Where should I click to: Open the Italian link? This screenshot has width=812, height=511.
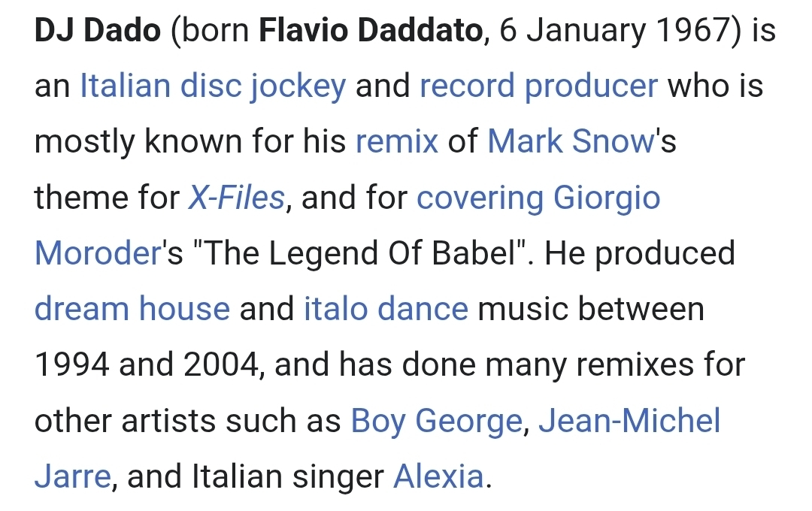pos(125,86)
